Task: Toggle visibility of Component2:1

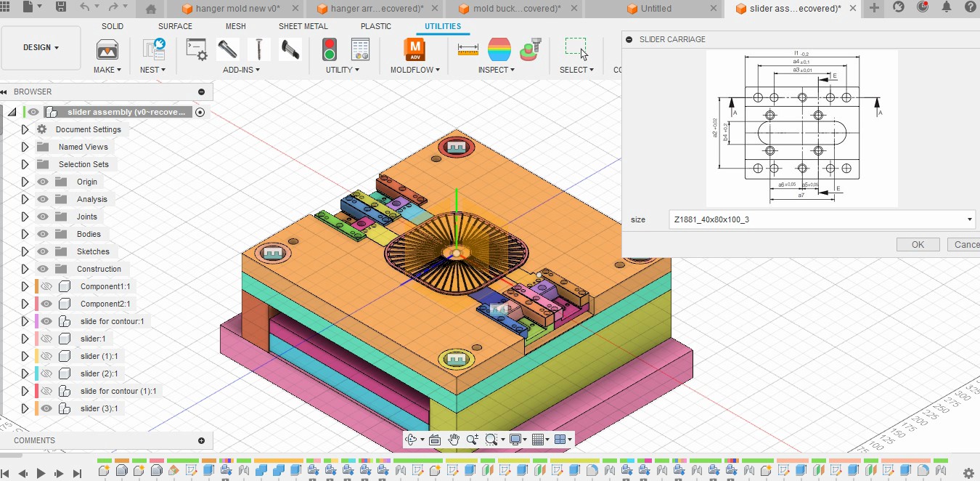Action: (46, 304)
